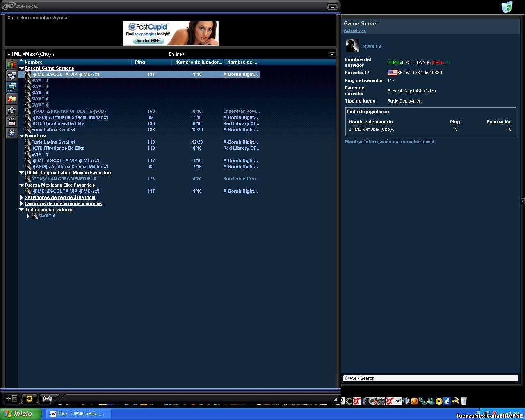Collapse the Favoritos group

coord(22,136)
